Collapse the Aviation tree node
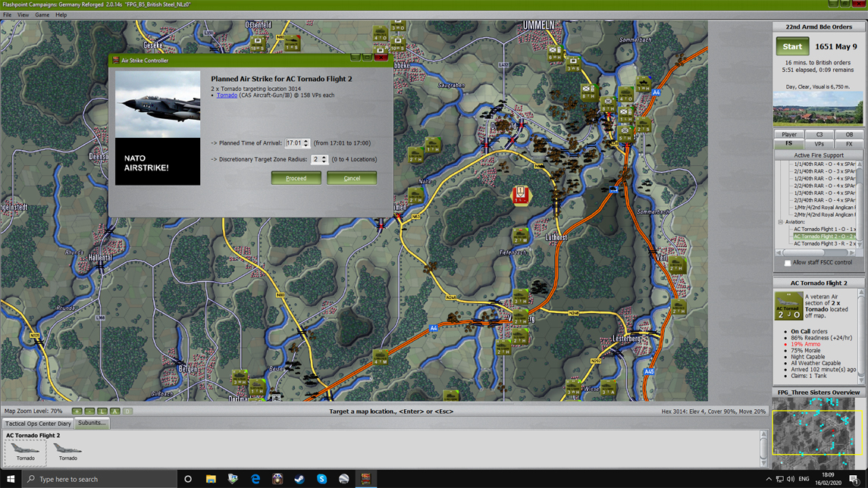Viewport: 868px width, 488px height. tap(781, 222)
